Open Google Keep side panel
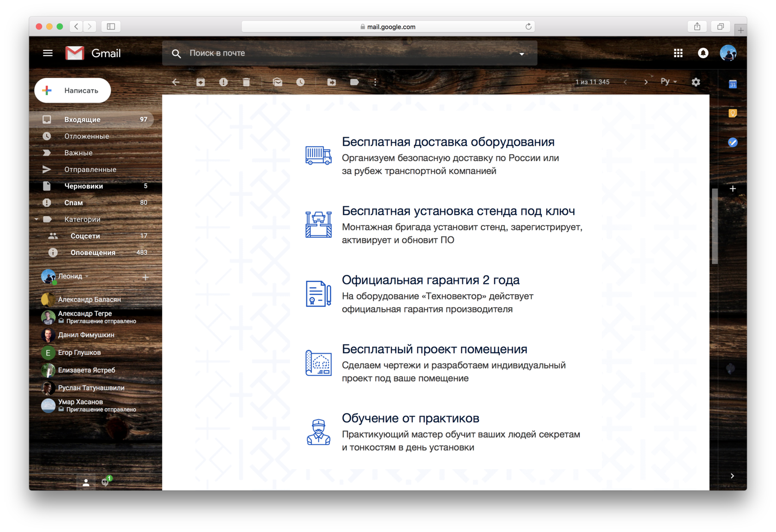 tap(733, 113)
